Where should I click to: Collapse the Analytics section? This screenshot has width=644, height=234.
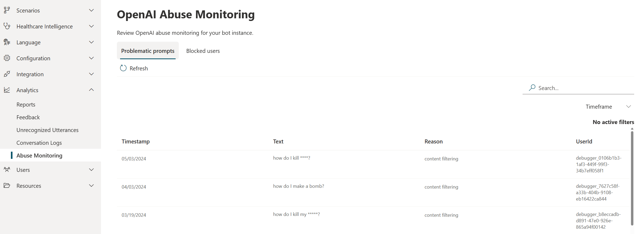(91, 90)
